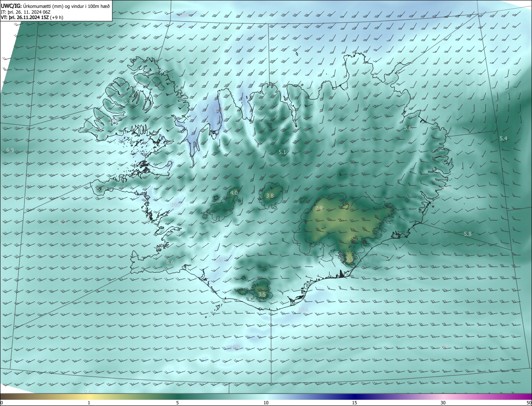Screen dimensions: 532x406
Task: Click the 5.8 label over the southeastern sea
Action: tap(468, 234)
